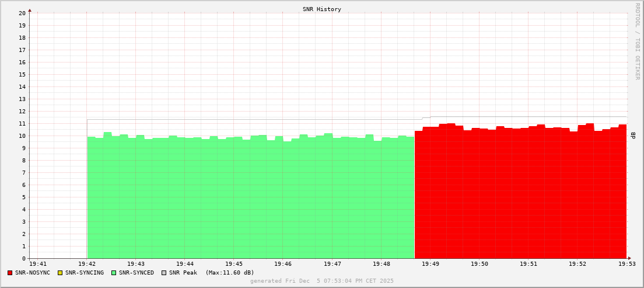Click the 19:46 time axis label
Screen dimensions: 644x288
283,265
